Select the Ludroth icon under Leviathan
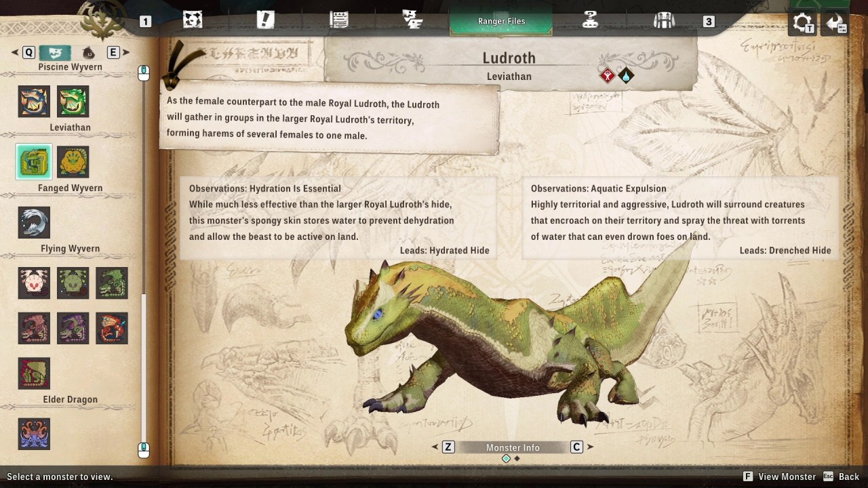The width and height of the screenshot is (868, 488). coord(34,162)
